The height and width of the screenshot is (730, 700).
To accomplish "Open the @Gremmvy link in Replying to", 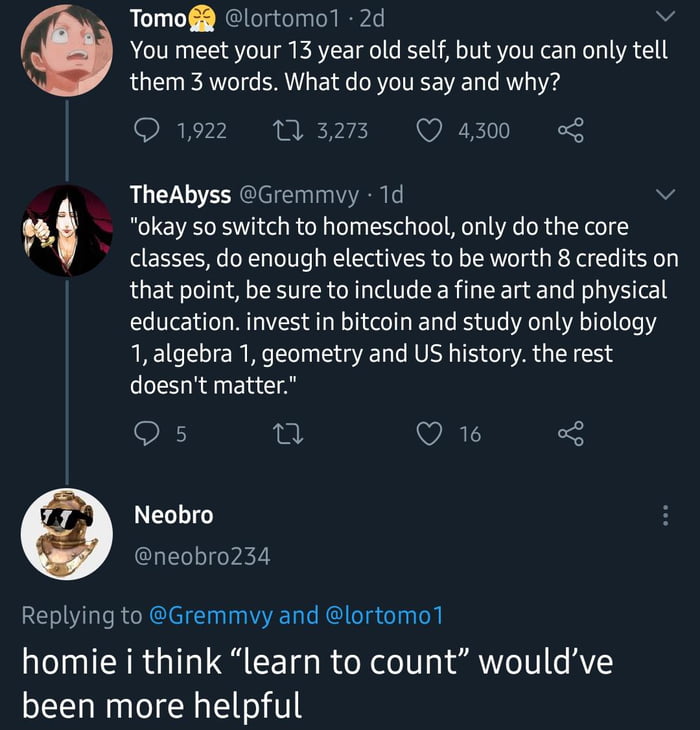I will [x=210, y=616].
